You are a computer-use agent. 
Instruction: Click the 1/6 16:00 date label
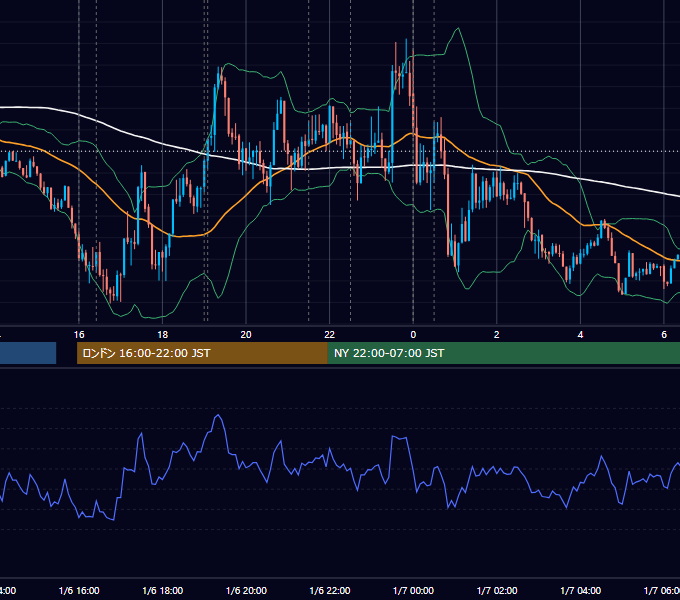(79, 591)
